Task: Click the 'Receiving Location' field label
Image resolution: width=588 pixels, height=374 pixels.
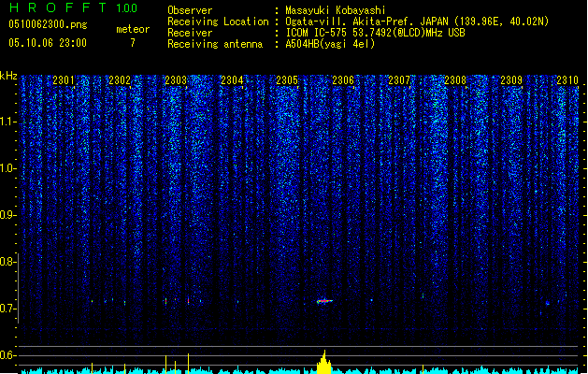Action: click(218, 22)
